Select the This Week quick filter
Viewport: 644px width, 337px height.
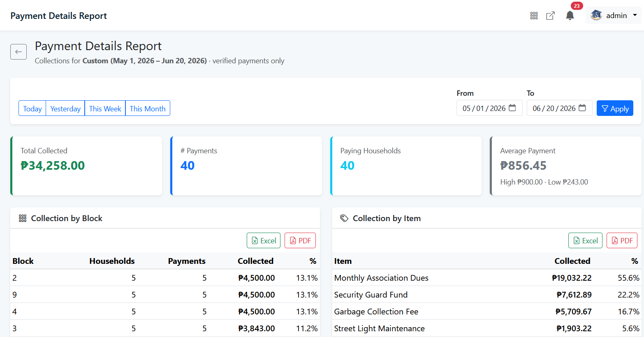[105, 108]
